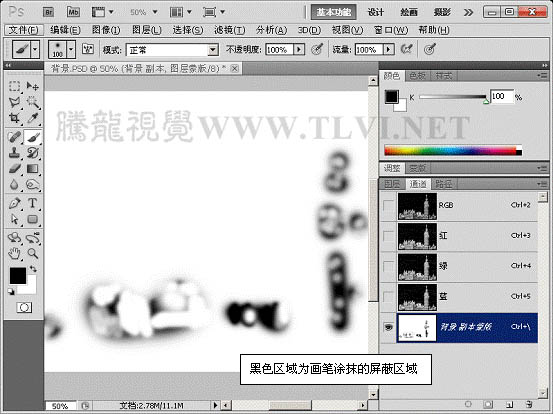The height and width of the screenshot is (414, 553).
Task: Select the Rectangular Marquee tool
Action: 14,86
